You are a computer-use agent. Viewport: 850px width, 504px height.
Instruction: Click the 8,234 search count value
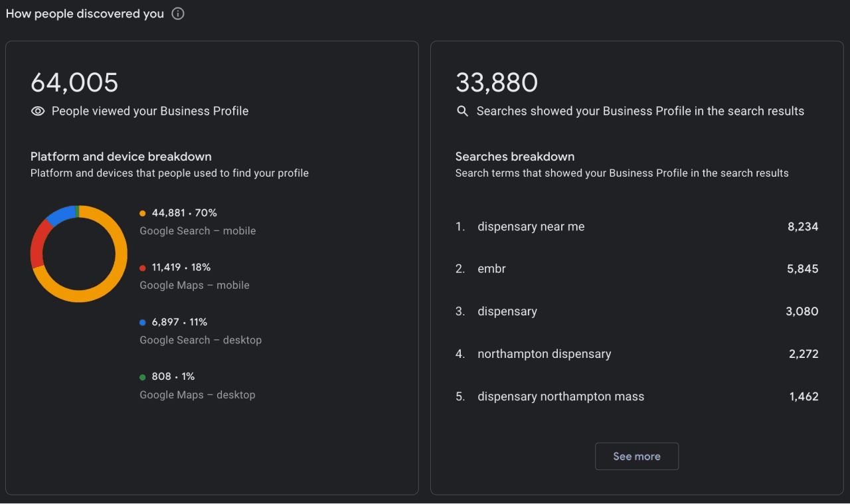click(803, 226)
